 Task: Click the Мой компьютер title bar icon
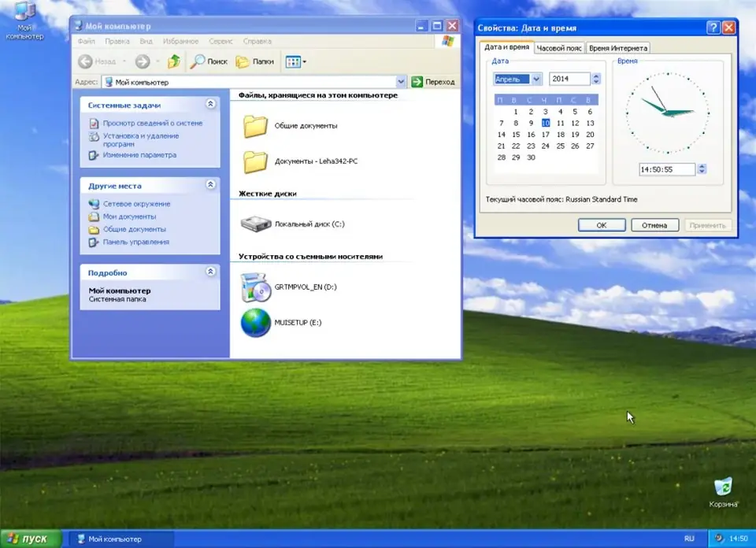click(x=79, y=26)
